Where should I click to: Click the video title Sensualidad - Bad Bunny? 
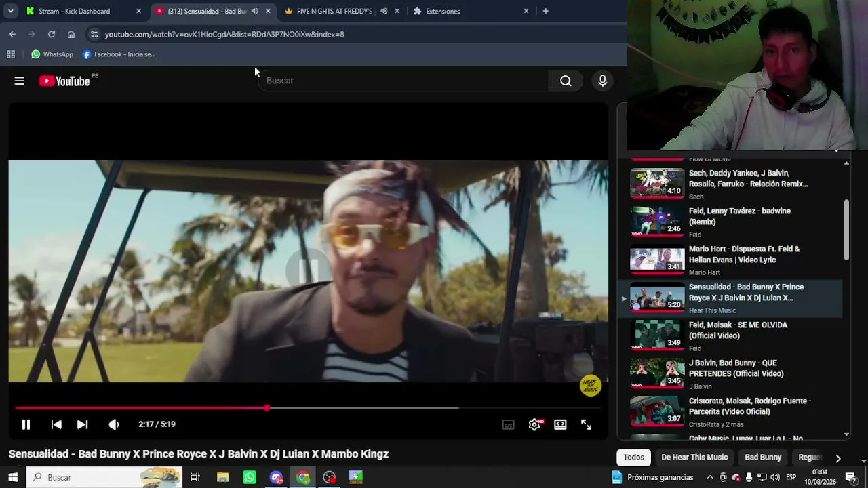click(199, 454)
